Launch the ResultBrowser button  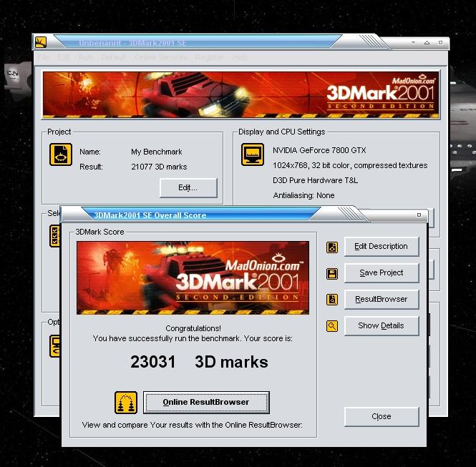[x=382, y=300]
